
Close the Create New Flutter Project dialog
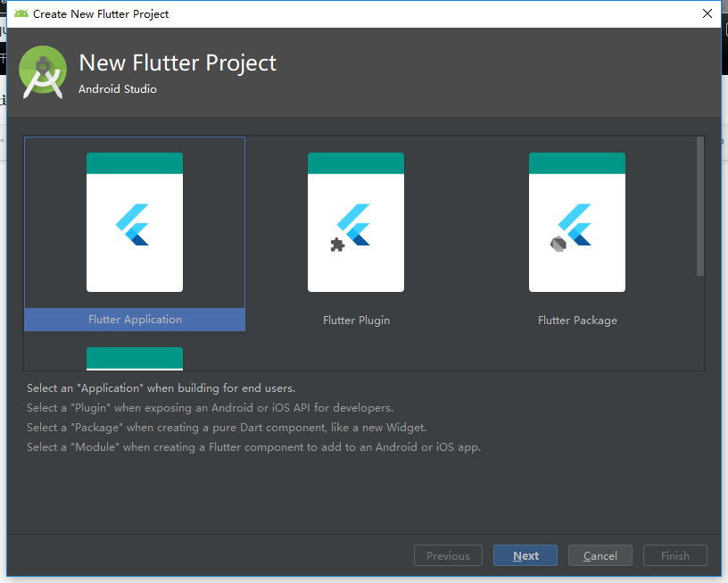(x=707, y=13)
